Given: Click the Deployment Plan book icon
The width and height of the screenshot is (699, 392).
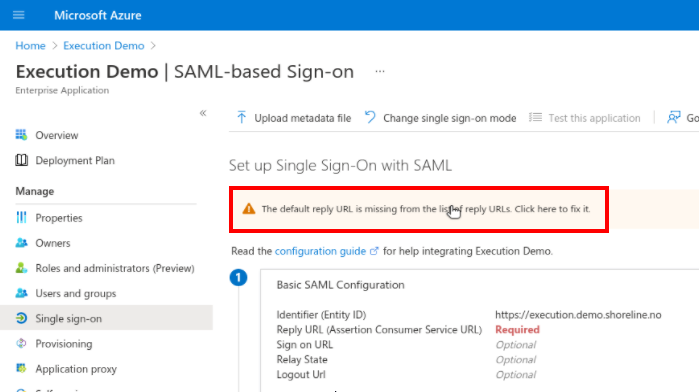Looking at the screenshot, I should (21, 160).
